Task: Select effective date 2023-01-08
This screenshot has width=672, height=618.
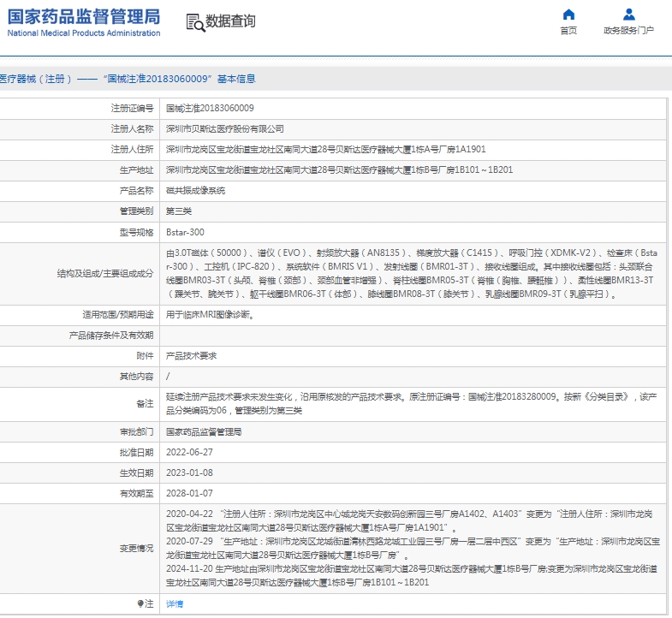Action: [x=189, y=473]
